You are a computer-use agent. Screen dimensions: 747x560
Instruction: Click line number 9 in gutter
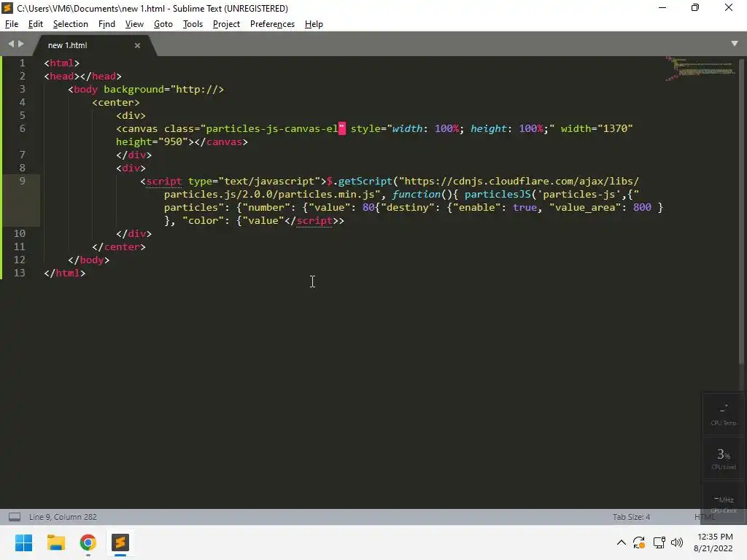tap(22, 181)
